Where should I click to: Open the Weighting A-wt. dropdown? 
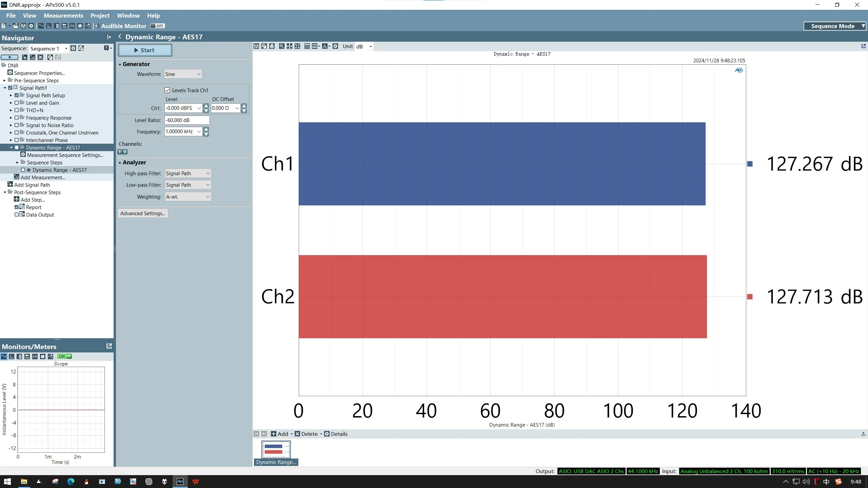pos(188,197)
